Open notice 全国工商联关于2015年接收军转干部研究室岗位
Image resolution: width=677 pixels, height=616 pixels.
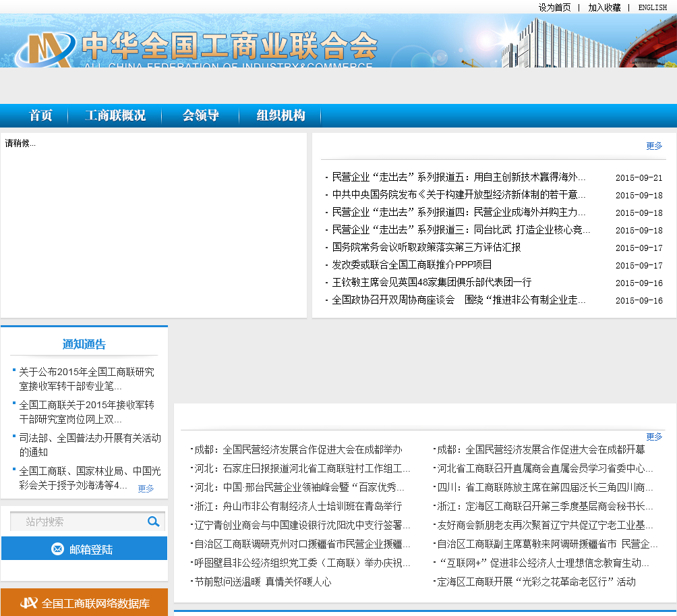click(x=86, y=412)
